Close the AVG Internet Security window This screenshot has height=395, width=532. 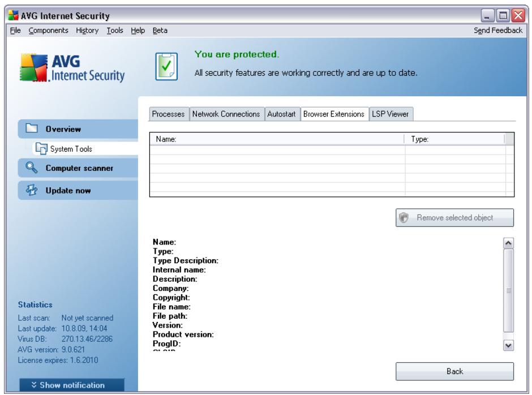pos(518,15)
